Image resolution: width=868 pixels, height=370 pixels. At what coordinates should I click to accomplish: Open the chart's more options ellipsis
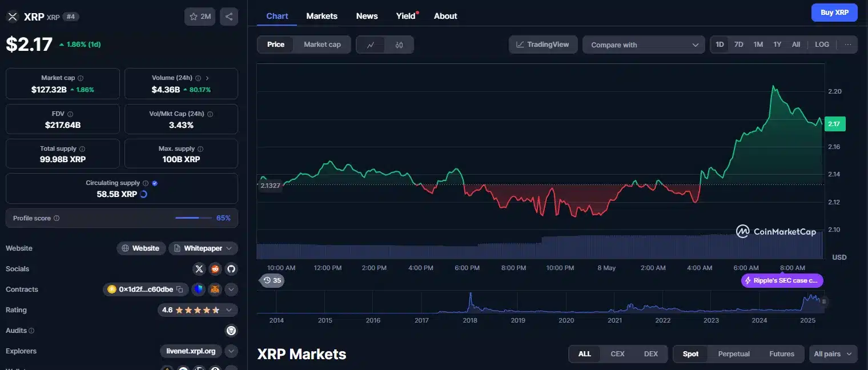(x=847, y=45)
